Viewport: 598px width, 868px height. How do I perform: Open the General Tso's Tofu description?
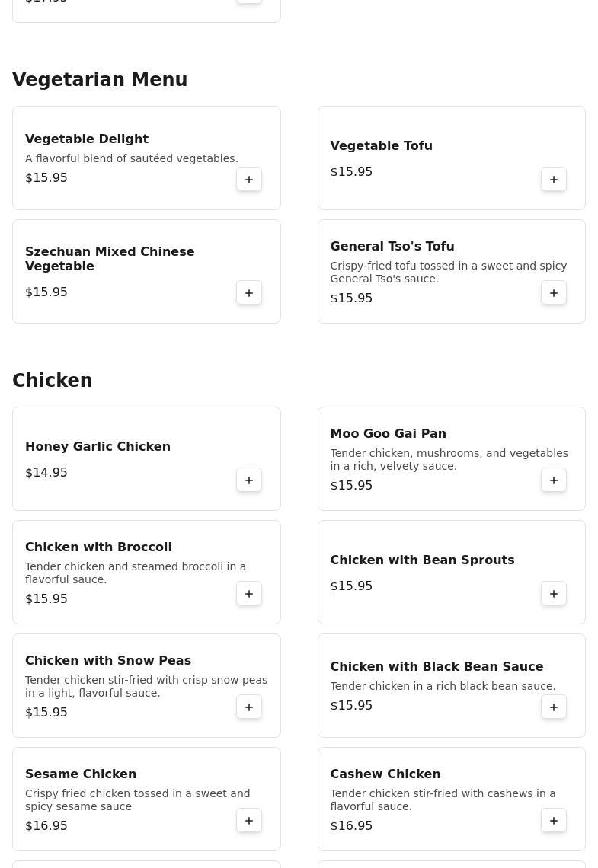click(448, 272)
